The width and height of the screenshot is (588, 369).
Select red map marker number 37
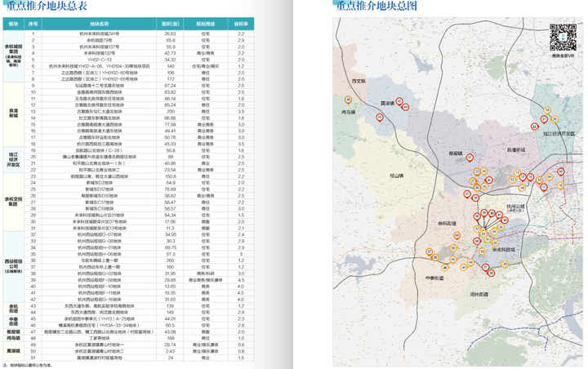tap(467, 194)
